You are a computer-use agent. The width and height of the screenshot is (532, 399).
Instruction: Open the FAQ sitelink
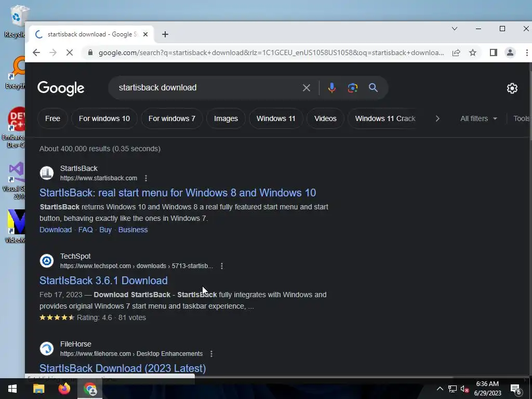[x=86, y=230]
